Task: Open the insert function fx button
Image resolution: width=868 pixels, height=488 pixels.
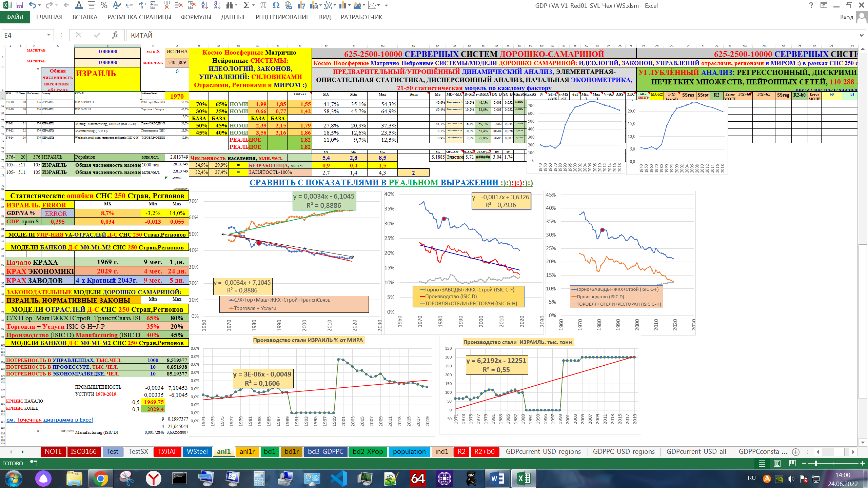Action: [x=115, y=35]
